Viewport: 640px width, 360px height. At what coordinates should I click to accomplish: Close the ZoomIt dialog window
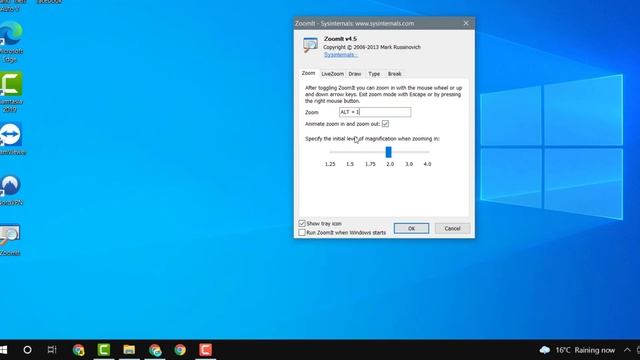(x=466, y=23)
